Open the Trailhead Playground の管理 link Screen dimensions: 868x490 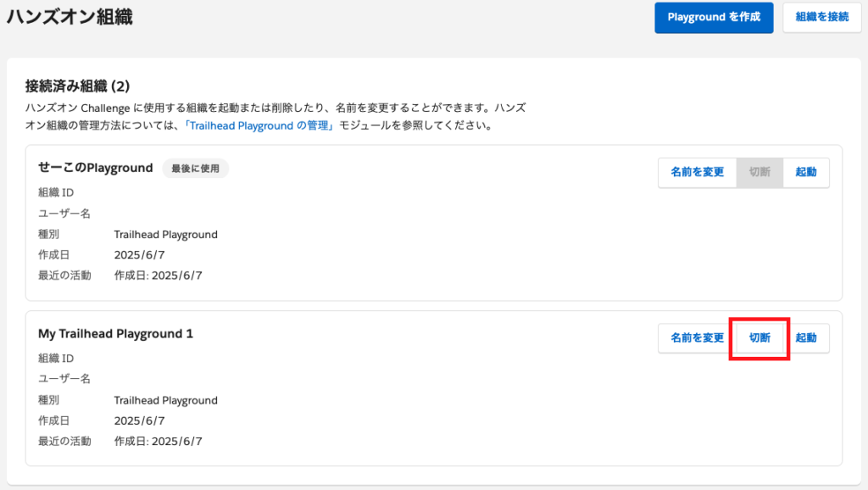259,125
